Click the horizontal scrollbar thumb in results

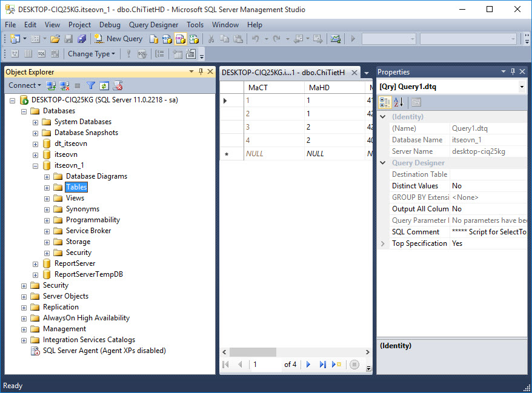pos(253,352)
